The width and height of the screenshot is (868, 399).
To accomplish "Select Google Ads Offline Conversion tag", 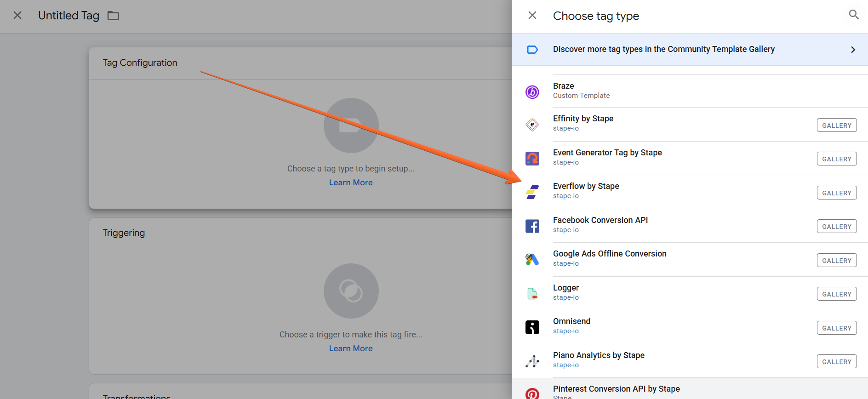I will pos(690,260).
